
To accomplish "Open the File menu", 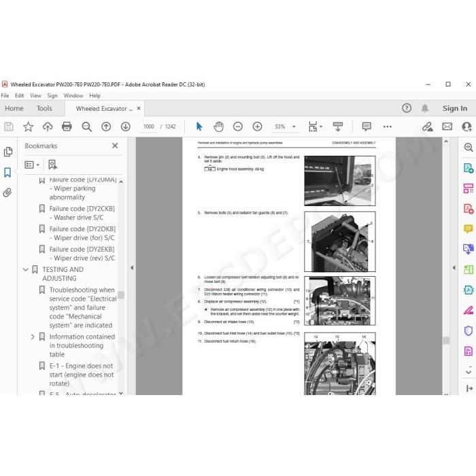I will point(5,96).
